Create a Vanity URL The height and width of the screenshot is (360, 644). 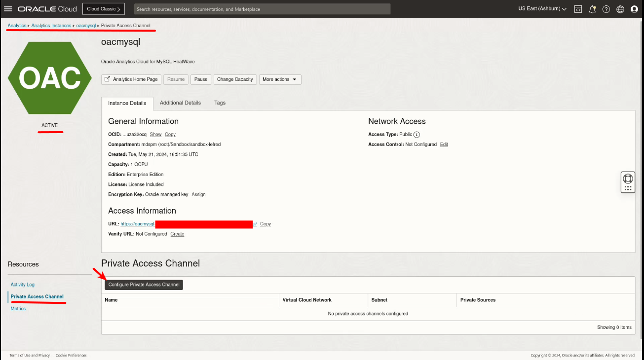[x=177, y=234]
